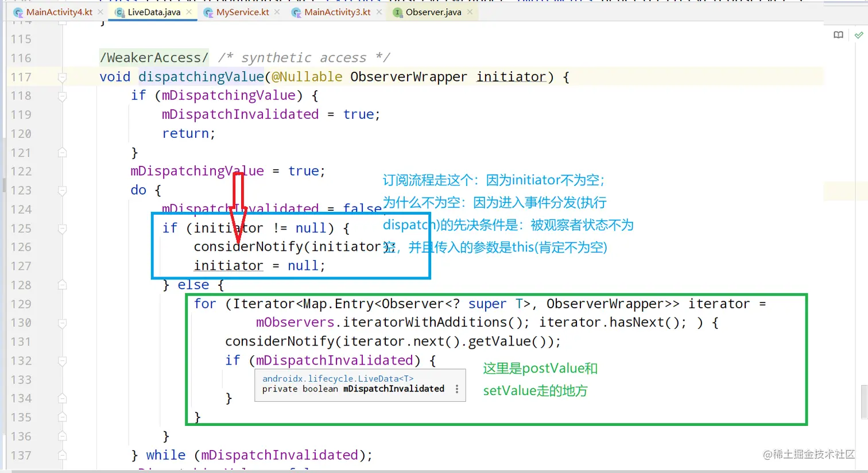Click ObserverWrapper type on line 117
The height and width of the screenshot is (473, 868).
tap(409, 77)
